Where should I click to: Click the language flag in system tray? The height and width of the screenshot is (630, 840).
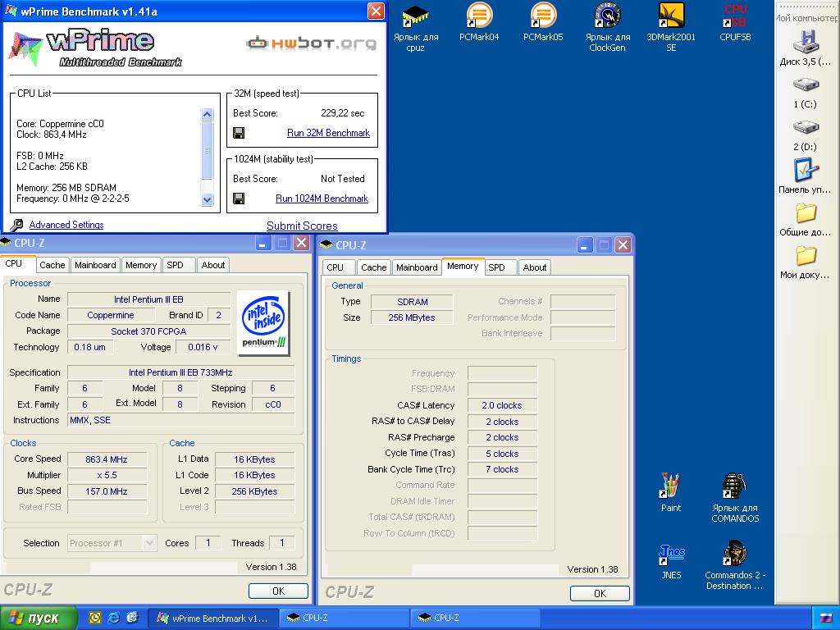[826, 618]
